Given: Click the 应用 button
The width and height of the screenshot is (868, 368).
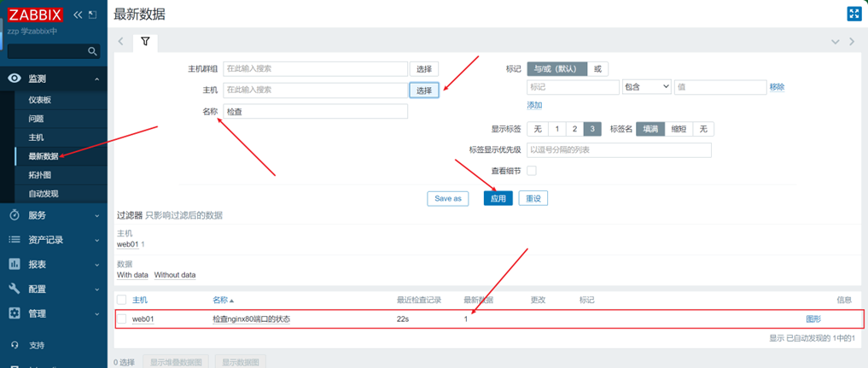Looking at the screenshot, I should (x=498, y=199).
